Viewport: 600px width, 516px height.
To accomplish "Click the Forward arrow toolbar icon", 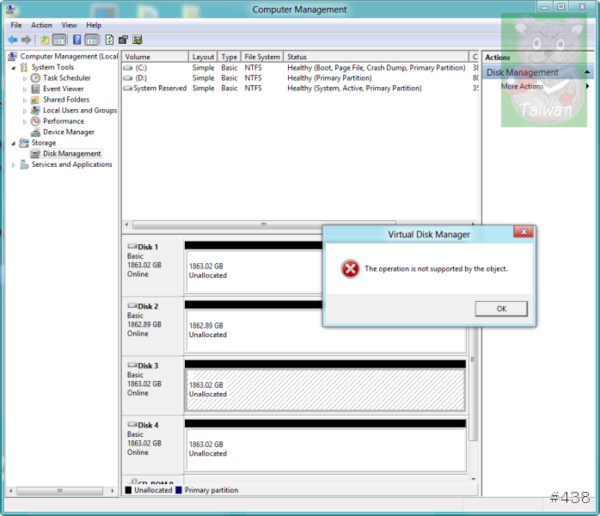I will 26,40.
